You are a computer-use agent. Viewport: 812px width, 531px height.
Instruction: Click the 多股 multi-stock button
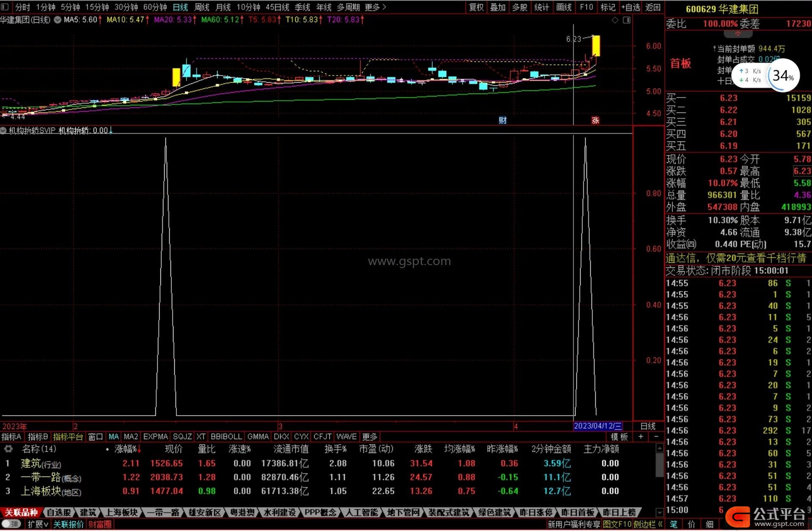[520, 7]
